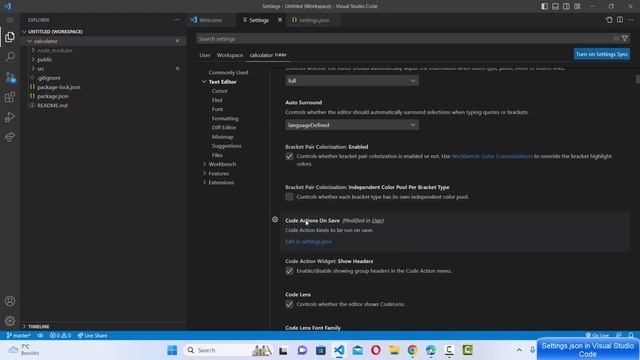Select Commonly Used settings category
This screenshot has height=360, width=640.
228,72
